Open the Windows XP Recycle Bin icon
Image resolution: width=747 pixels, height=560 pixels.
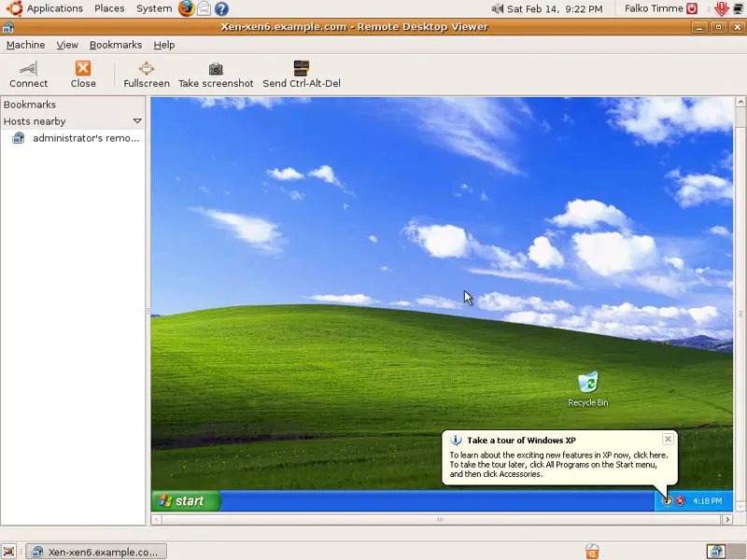588,389
